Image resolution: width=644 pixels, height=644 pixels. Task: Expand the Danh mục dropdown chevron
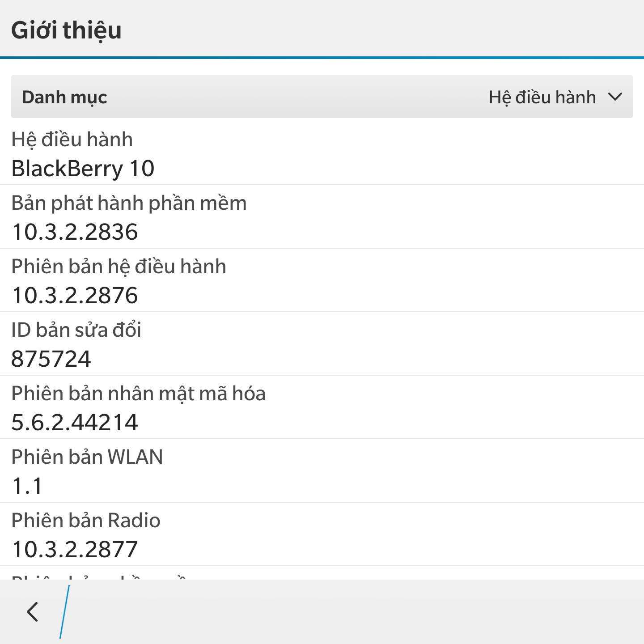615,97
